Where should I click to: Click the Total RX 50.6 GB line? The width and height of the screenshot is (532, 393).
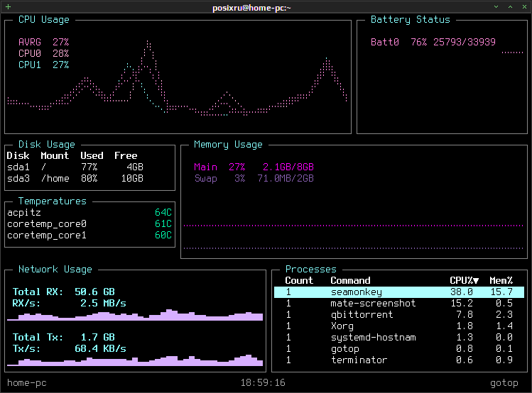coord(64,292)
